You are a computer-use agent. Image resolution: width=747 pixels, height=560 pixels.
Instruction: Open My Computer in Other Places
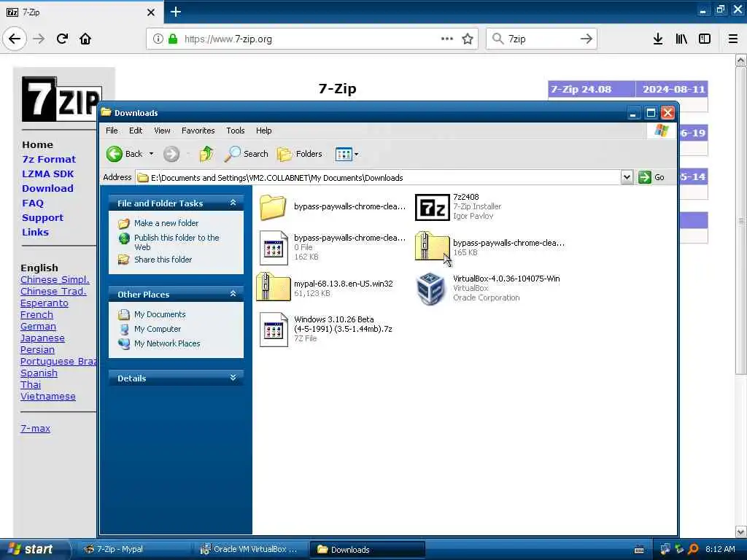[x=158, y=329]
